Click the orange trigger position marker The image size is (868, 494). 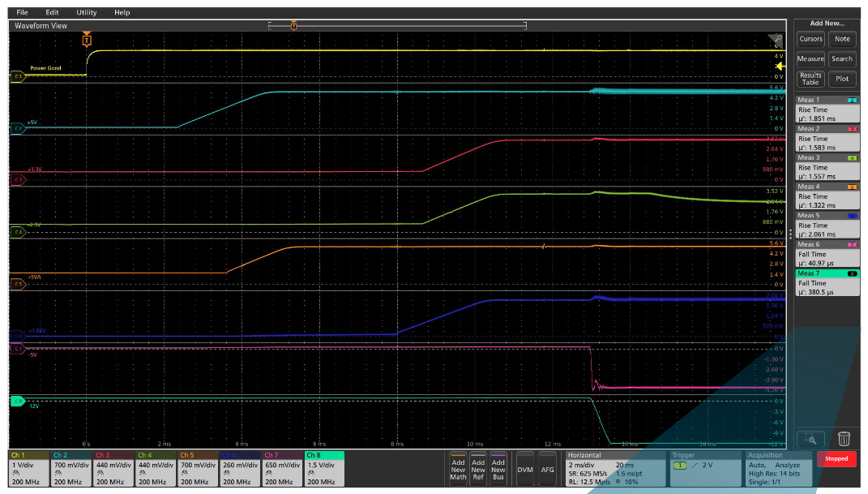pos(87,40)
